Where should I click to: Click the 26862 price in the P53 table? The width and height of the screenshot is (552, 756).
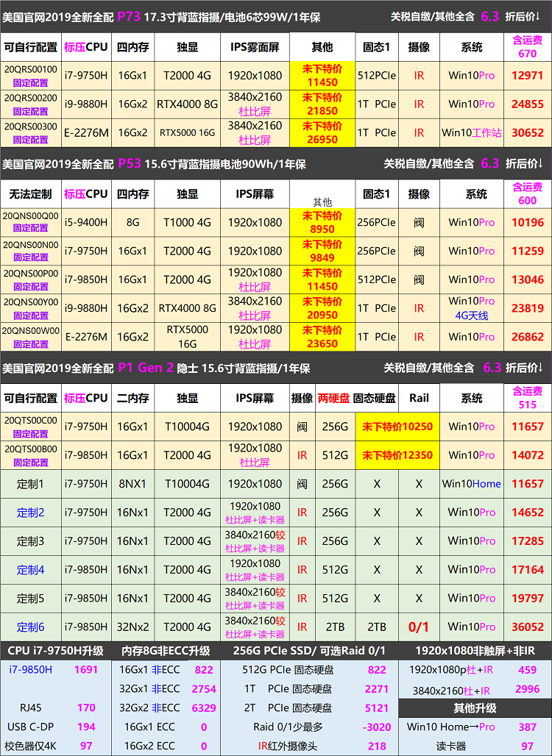(x=527, y=337)
